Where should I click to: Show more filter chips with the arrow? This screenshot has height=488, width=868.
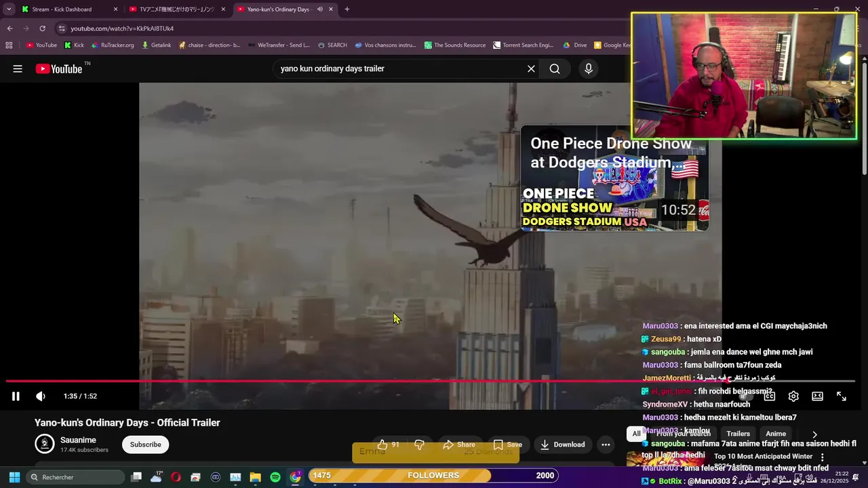pyautogui.click(x=814, y=434)
